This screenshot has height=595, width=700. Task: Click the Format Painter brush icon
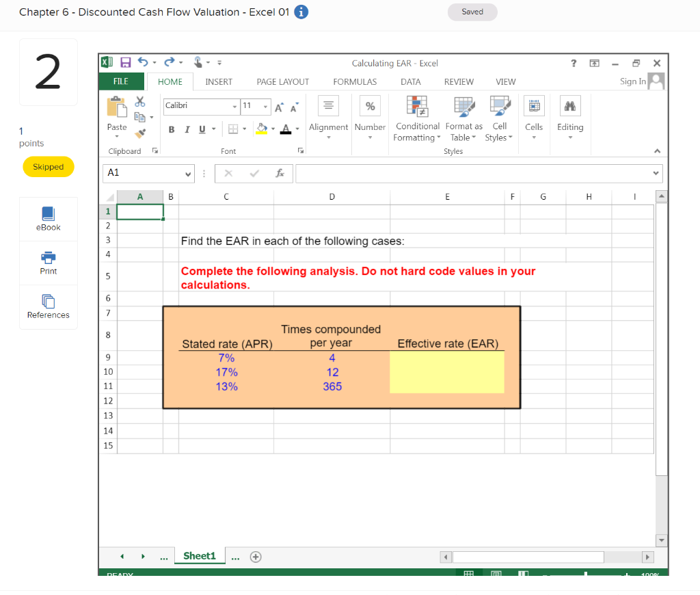coord(140,133)
